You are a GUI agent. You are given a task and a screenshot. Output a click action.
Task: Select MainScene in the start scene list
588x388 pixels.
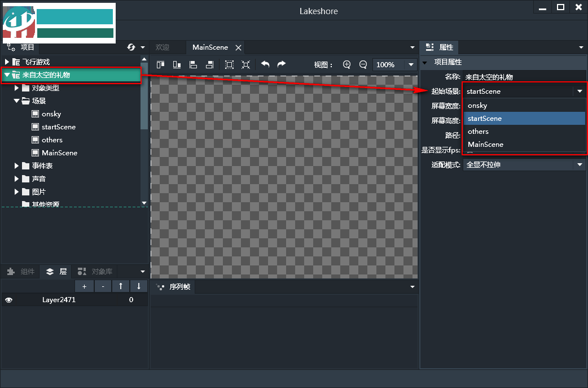point(485,145)
